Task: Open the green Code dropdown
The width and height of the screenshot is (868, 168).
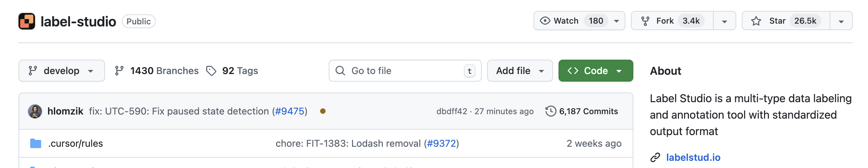Action: point(596,71)
